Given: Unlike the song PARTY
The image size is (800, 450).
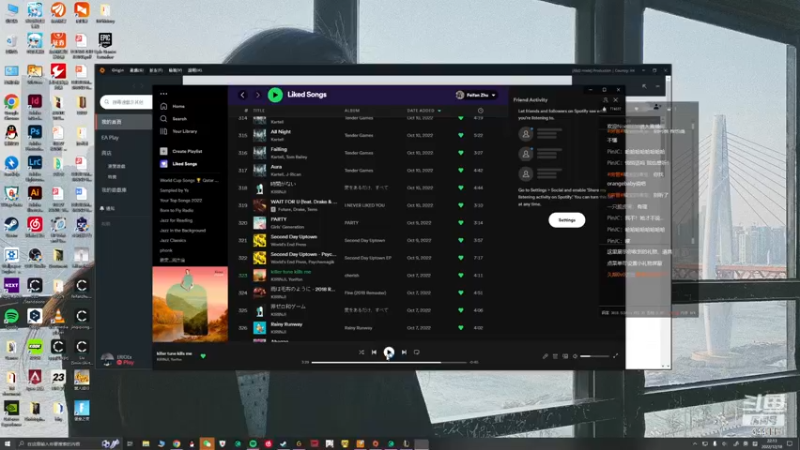Looking at the screenshot, I should (x=461, y=222).
